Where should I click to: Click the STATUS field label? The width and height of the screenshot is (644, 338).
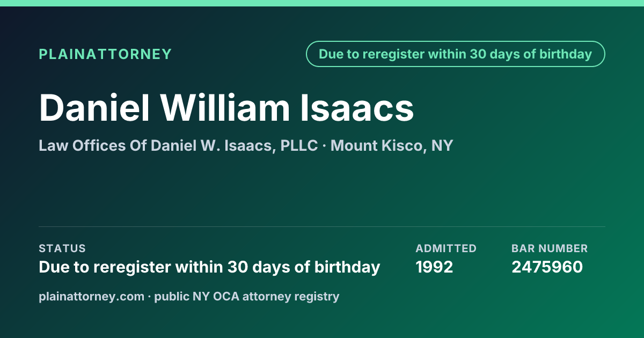tap(62, 248)
